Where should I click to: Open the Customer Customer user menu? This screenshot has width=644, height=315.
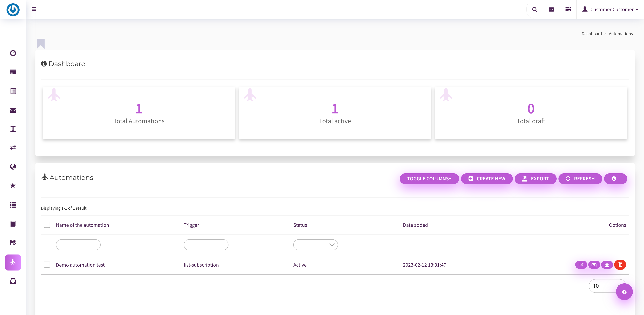pyautogui.click(x=610, y=9)
